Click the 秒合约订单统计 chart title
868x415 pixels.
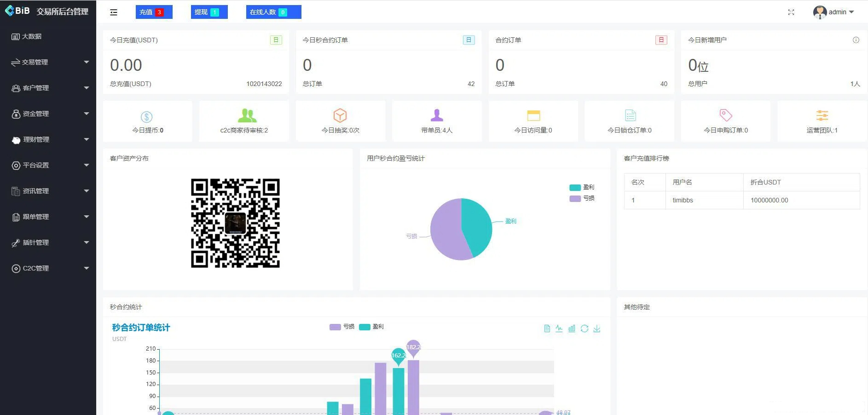tap(141, 328)
